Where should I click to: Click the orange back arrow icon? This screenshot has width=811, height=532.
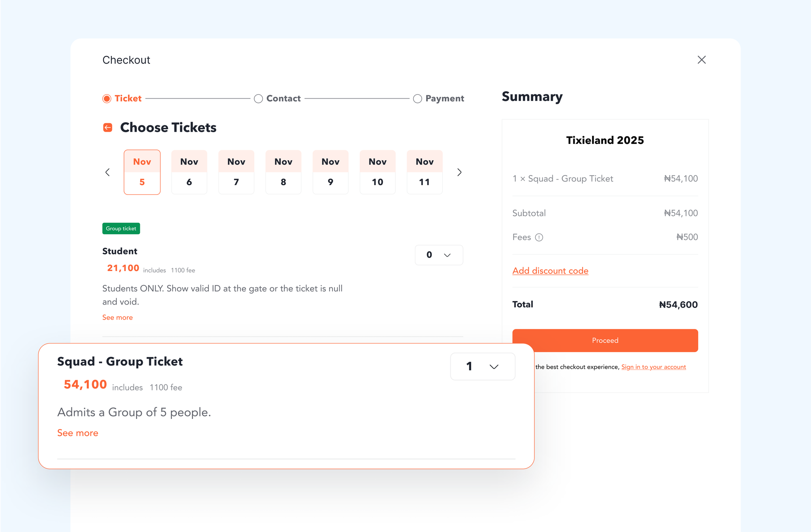[x=107, y=128]
